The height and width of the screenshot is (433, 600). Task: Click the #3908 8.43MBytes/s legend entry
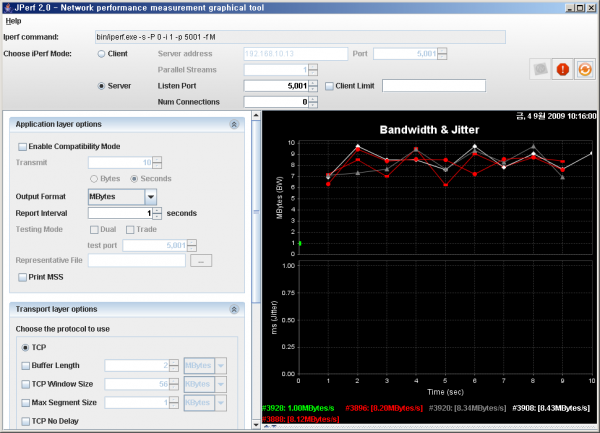(551, 408)
